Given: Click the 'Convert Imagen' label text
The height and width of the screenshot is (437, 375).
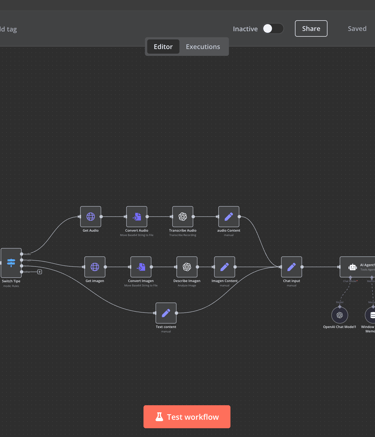Looking at the screenshot, I should (141, 281).
